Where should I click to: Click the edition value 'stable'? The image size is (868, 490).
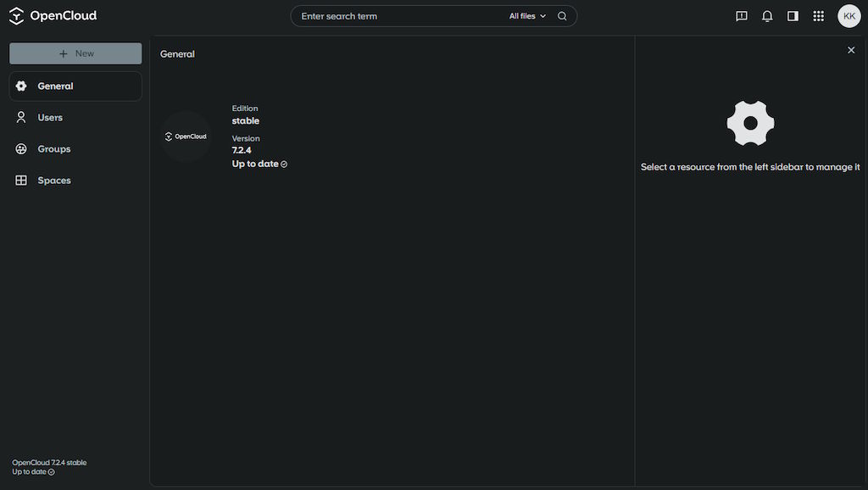(x=245, y=120)
